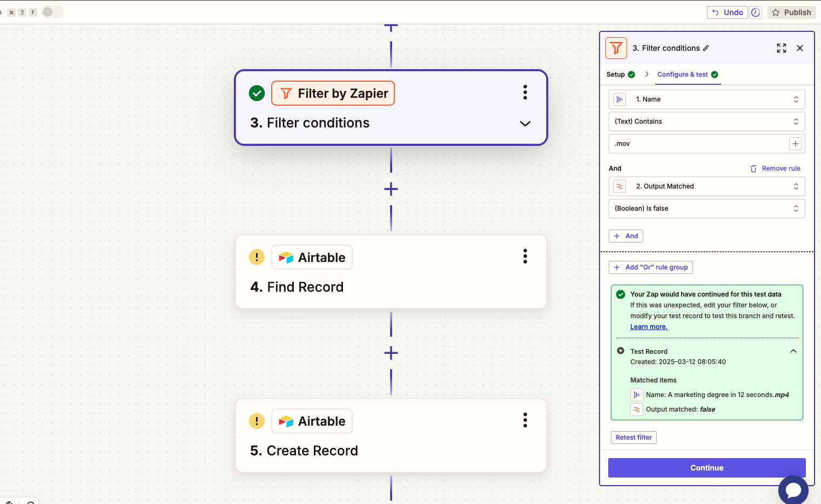Close the Filter conditions panel
This screenshot has height=504, width=821.
[x=800, y=48]
